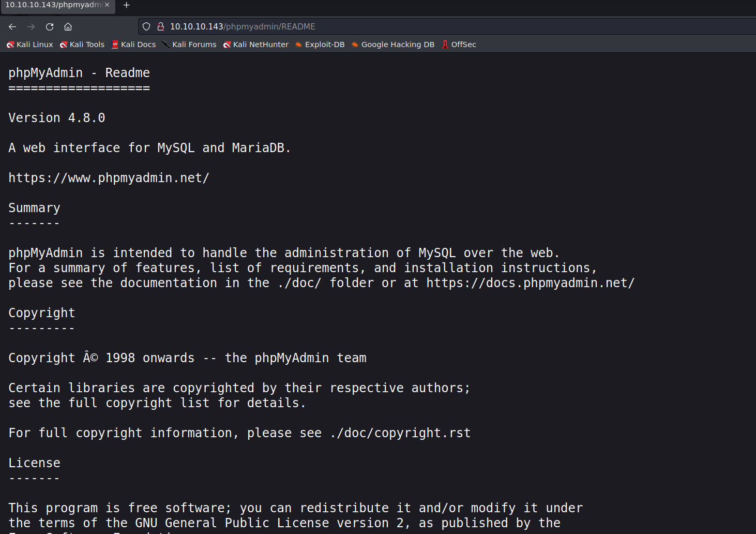Open Kali NetHunter bookmark
The image size is (756, 534).
pos(256,44)
